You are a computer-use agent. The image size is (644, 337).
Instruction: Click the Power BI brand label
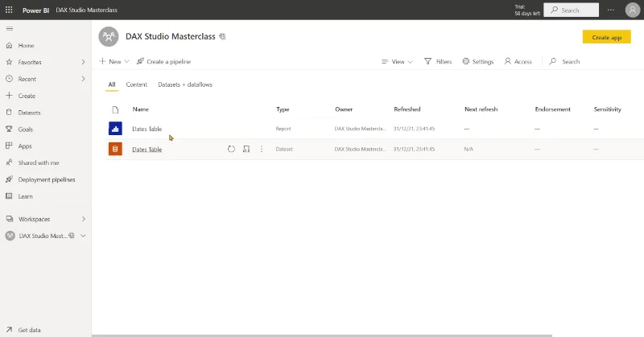click(35, 10)
